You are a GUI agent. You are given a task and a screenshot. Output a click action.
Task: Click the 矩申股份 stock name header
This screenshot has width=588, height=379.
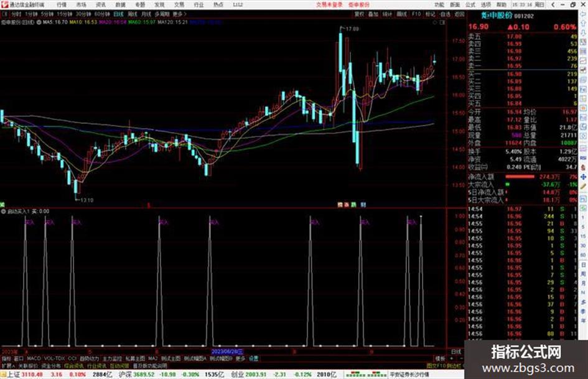click(497, 16)
